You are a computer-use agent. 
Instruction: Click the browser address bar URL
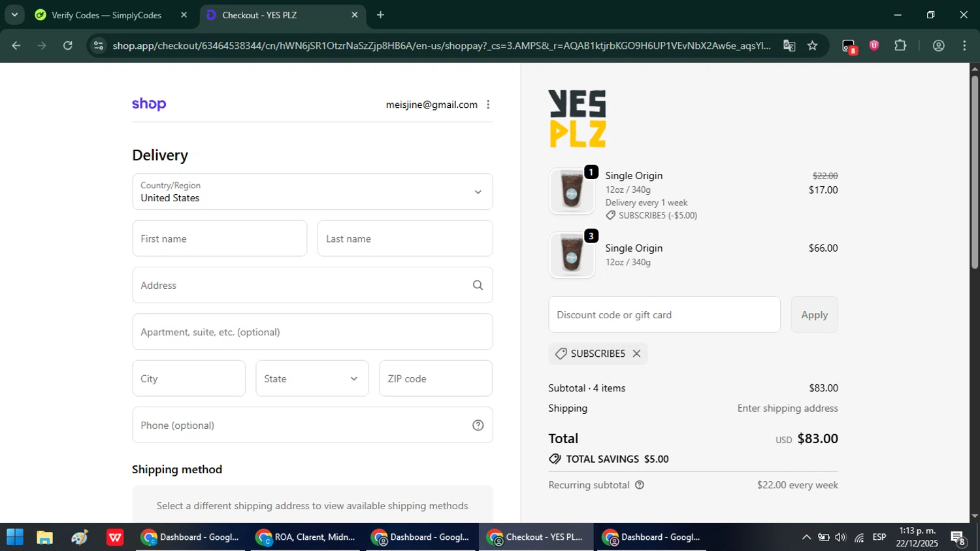click(442, 46)
